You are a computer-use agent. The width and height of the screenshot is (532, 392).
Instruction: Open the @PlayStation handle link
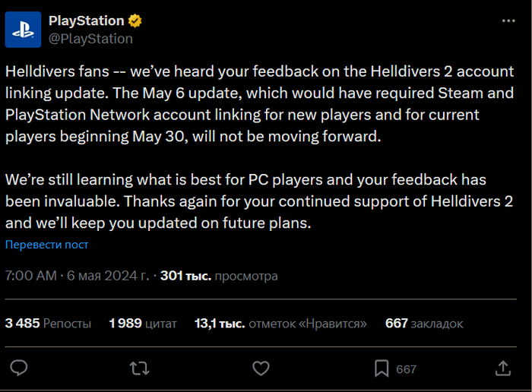point(90,38)
